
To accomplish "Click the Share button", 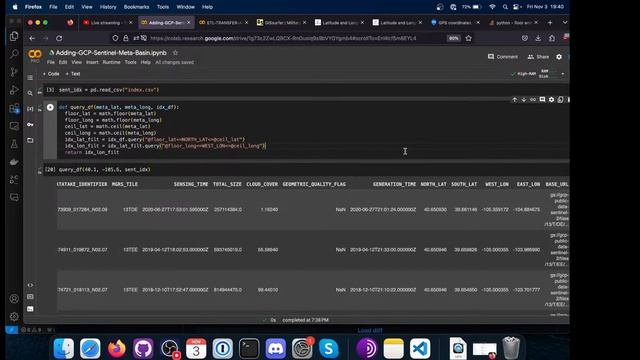I will click(538, 57).
